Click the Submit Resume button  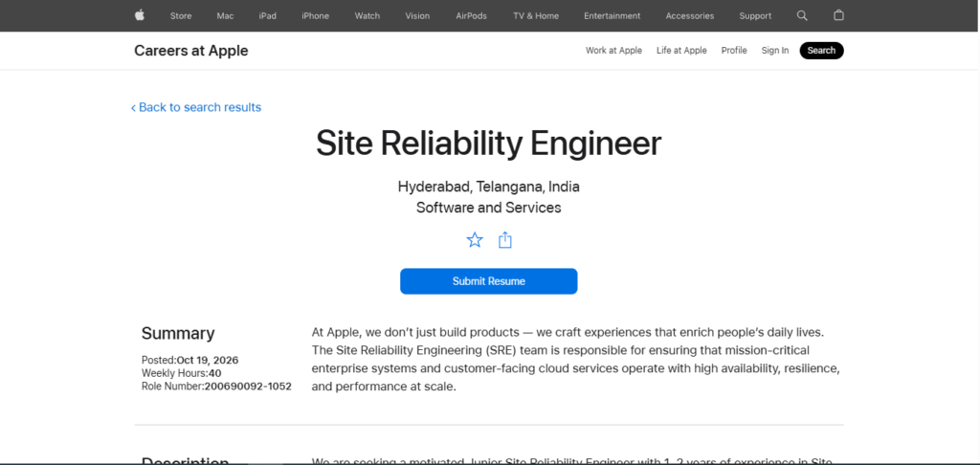489,281
